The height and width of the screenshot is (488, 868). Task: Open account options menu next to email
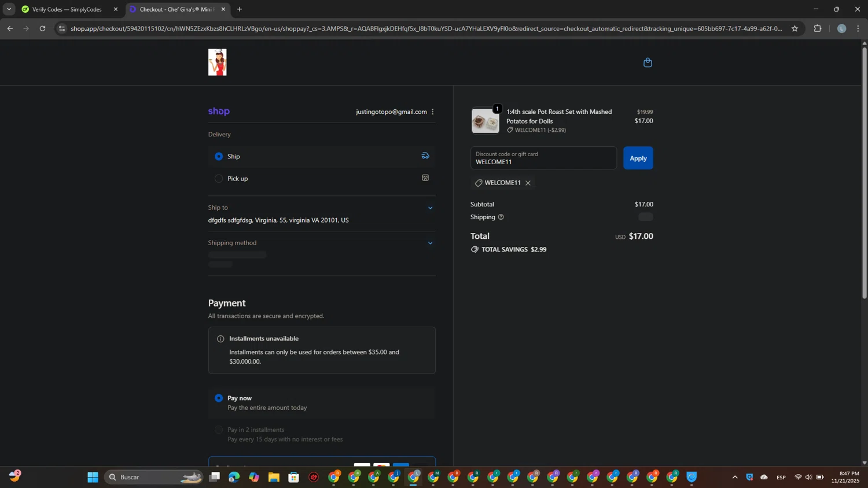[433, 112]
